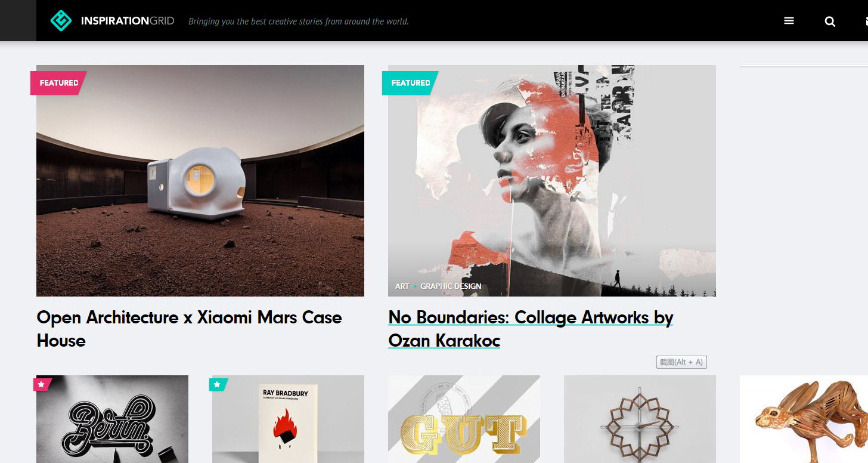
Task: Open the Open Architecture x Xiaomi Mars Case House title
Action: pos(189,329)
